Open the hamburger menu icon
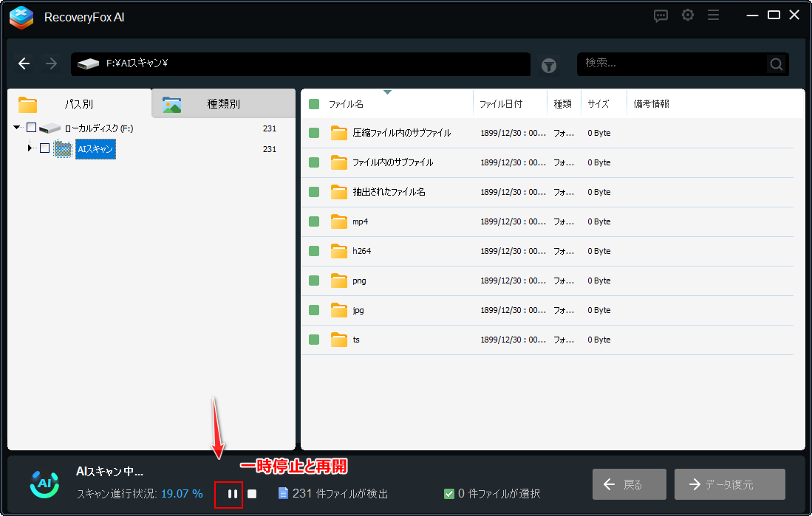This screenshot has height=516, width=812. coord(714,16)
